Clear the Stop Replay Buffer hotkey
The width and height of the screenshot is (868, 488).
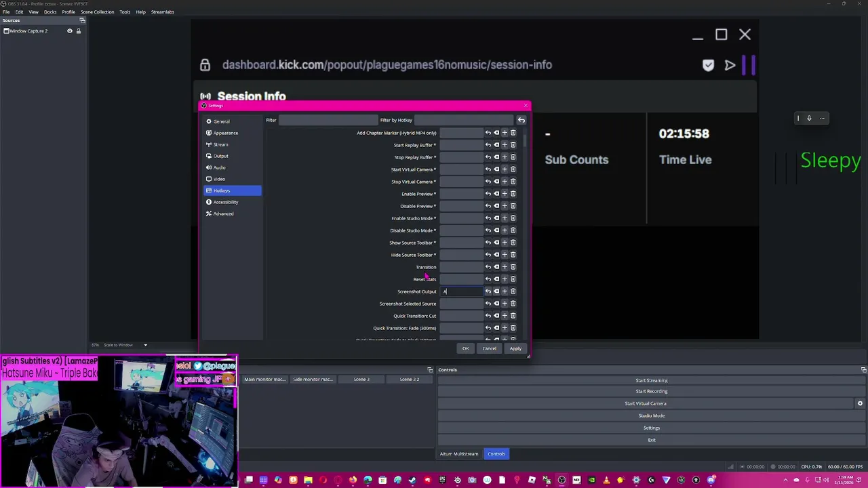click(x=496, y=157)
